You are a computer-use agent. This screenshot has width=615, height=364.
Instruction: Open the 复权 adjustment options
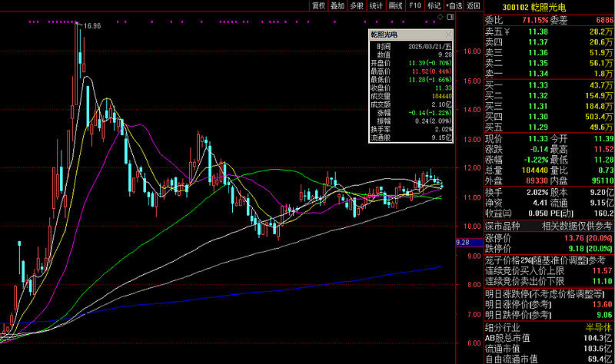coord(318,5)
